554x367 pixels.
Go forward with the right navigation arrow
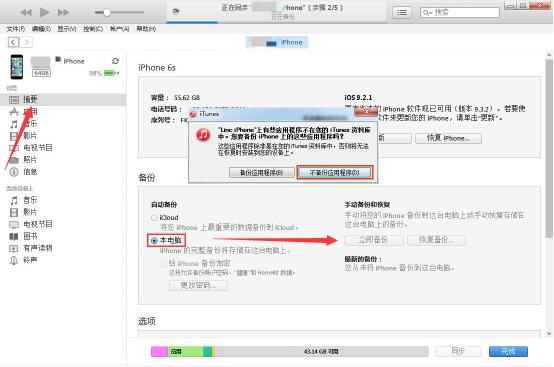tap(26, 42)
